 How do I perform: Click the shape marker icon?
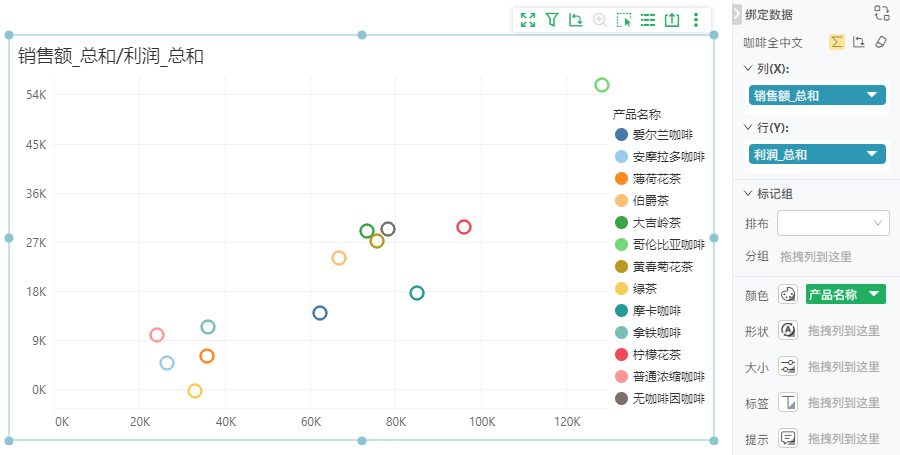pyautogui.click(x=788, y=330)
